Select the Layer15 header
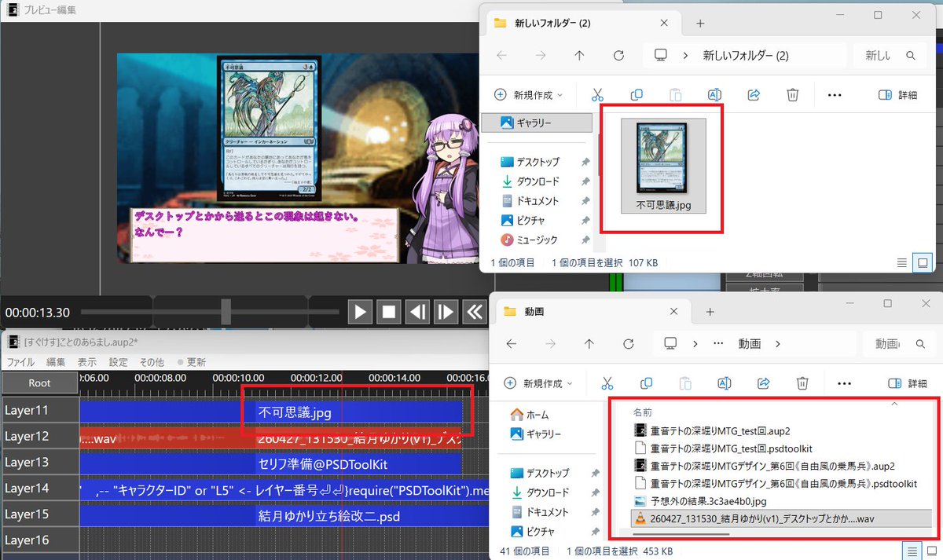The height and width of the screenshot is (560, 943). coord(39,514)
